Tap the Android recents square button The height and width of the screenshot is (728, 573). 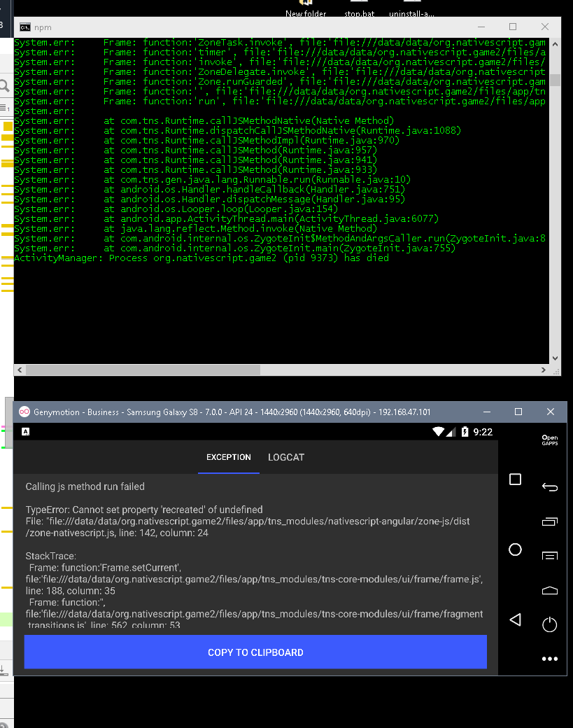(515, 478)
